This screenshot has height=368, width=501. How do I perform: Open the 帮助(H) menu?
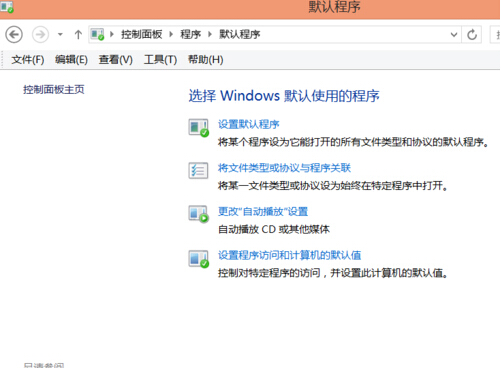tap(206, 60)
